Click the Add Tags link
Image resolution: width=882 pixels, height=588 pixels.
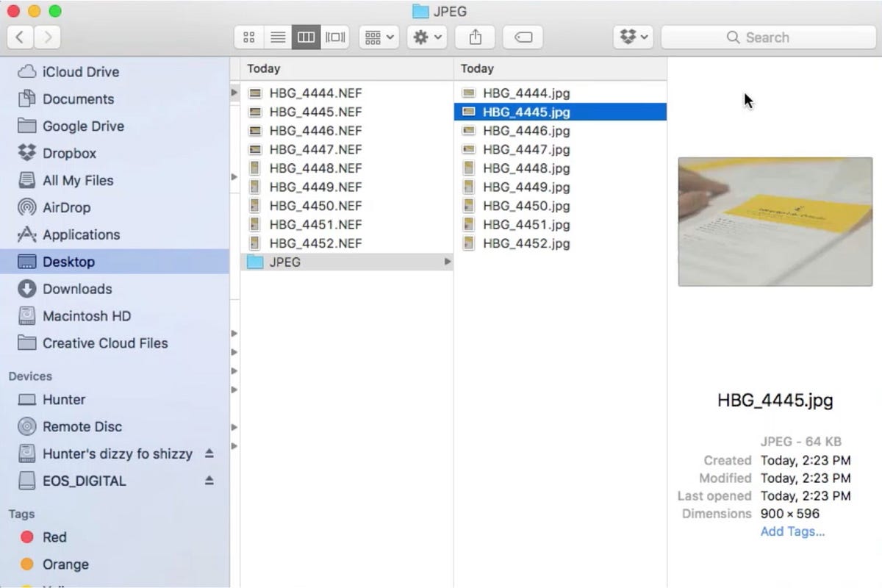coord(792,531)
